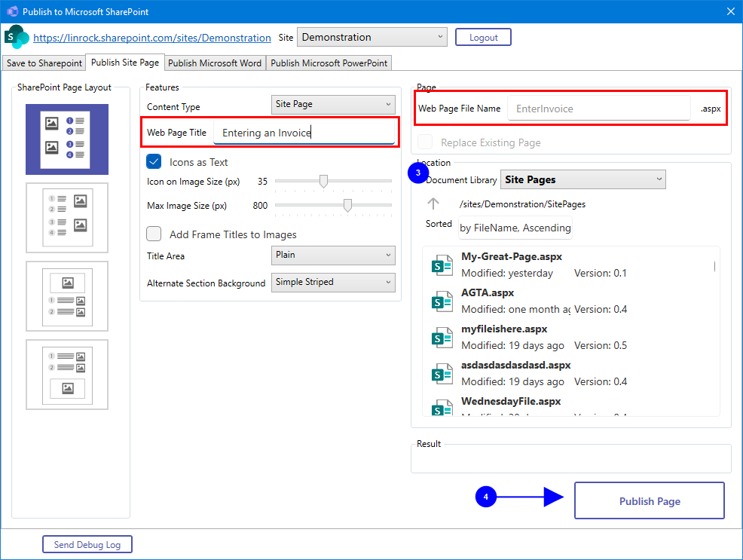Switch to the Save to Sharepoint tab

coord(44,63)
